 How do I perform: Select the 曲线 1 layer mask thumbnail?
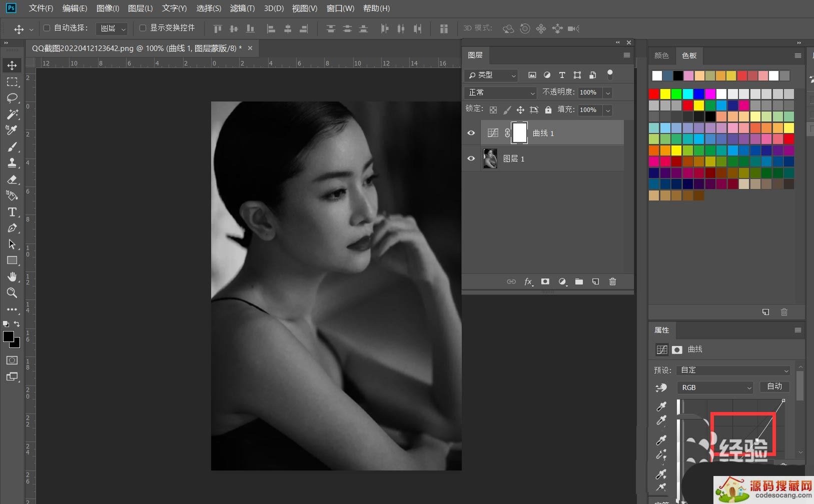pyautogui.click(x=520, y=133)
